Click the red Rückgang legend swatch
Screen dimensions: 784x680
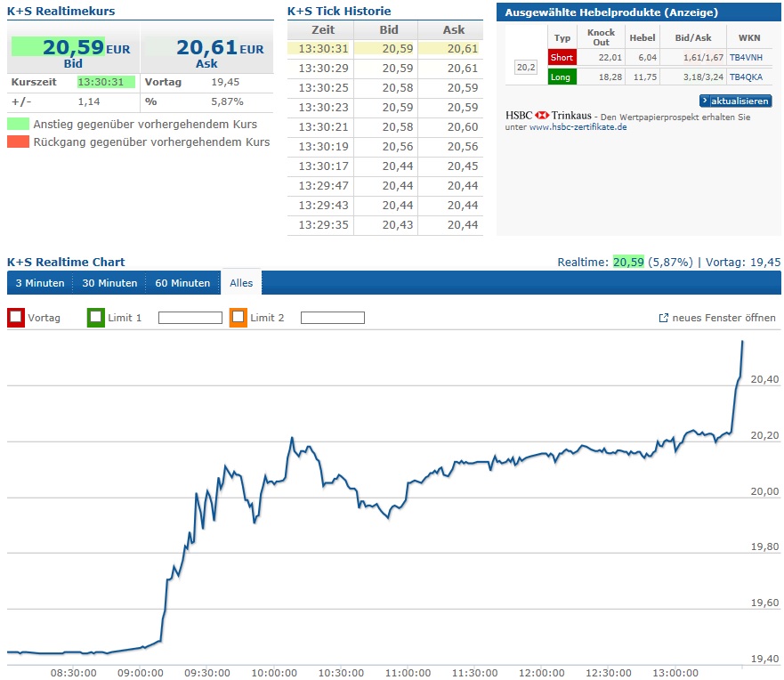pos(18,142)
